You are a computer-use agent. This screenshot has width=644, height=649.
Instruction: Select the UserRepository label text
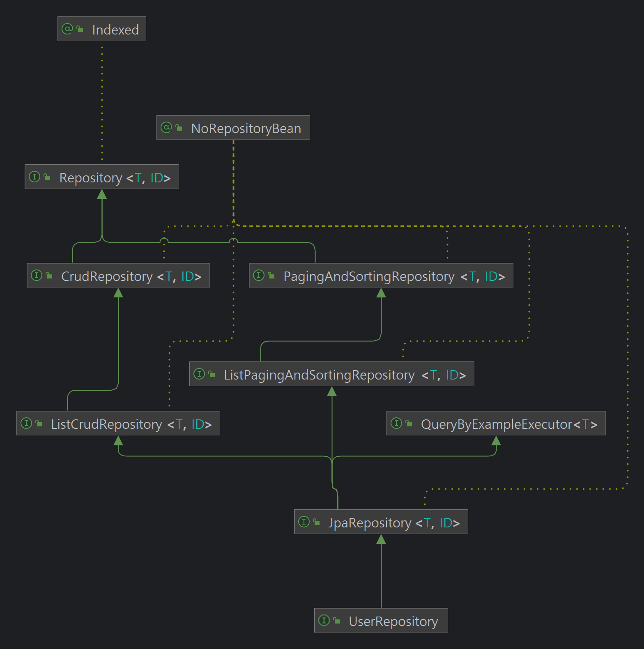coord(393,621)
